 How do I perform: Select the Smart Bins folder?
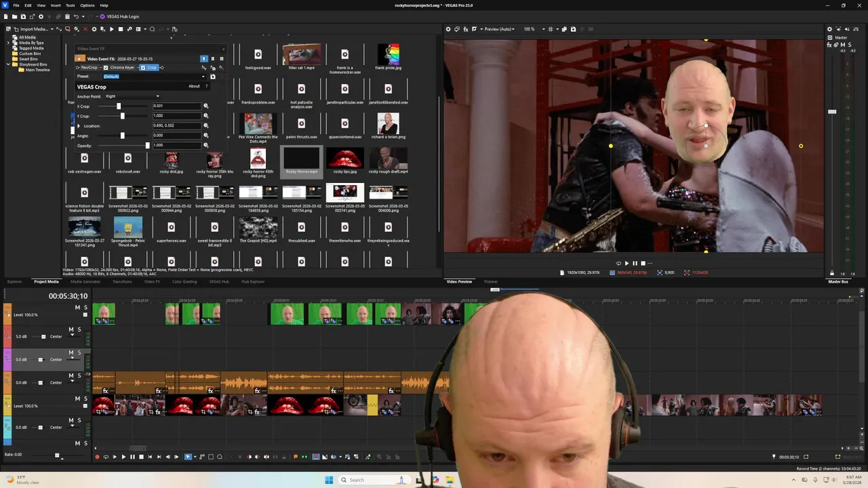pyautogui.click(x=28, y=59)
